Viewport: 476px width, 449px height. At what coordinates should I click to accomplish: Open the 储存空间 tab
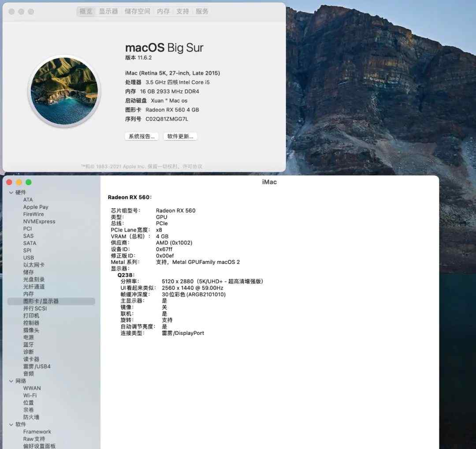(x=138, y=11)
